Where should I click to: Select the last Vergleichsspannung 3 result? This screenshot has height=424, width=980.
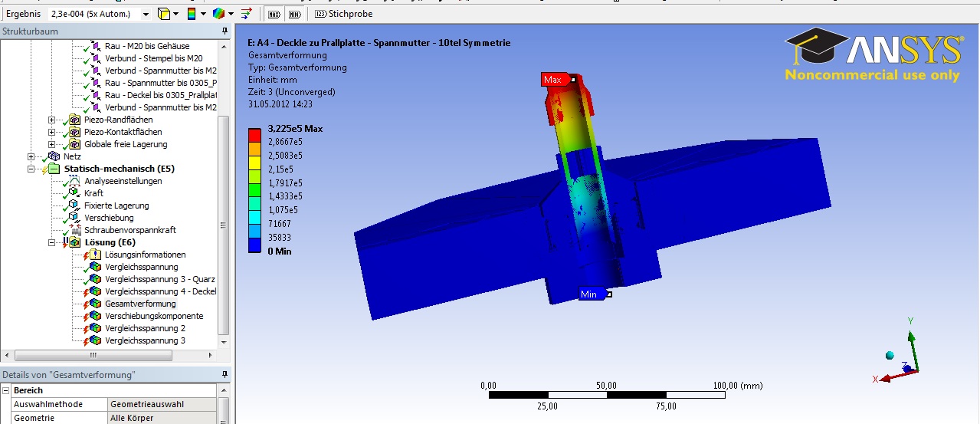pyautogui.click(x=145, y=340)
